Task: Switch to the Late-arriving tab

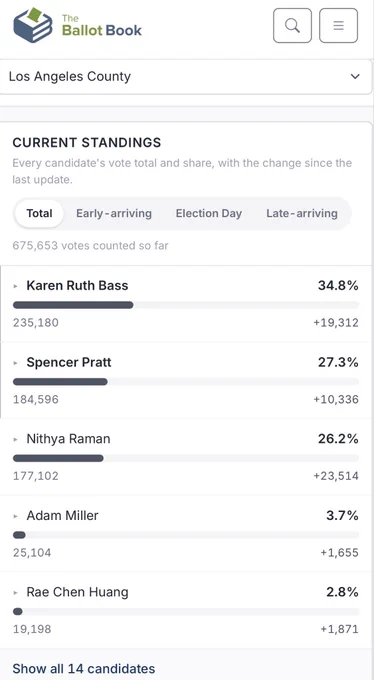Action: 302,213
